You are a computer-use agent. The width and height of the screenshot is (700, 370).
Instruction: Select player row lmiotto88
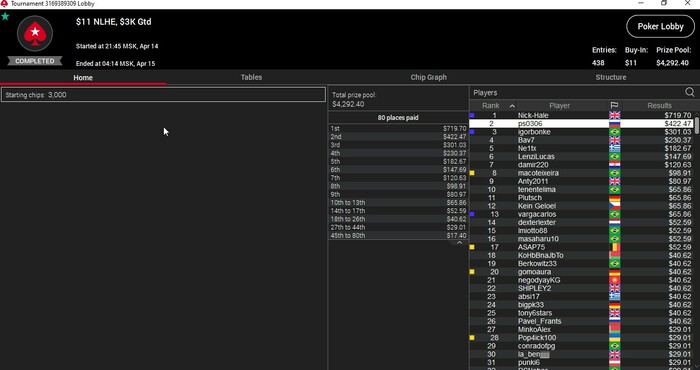coord(581,231)
